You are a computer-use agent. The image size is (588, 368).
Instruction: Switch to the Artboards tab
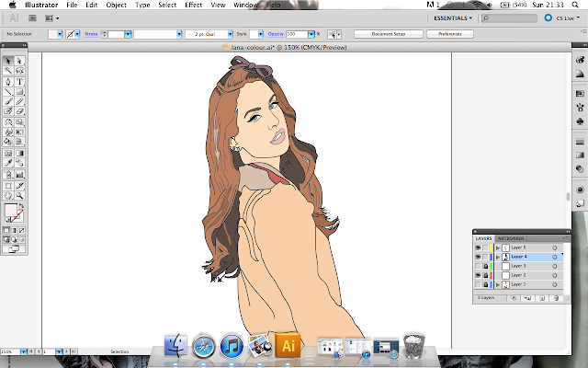tap(511, 237)
